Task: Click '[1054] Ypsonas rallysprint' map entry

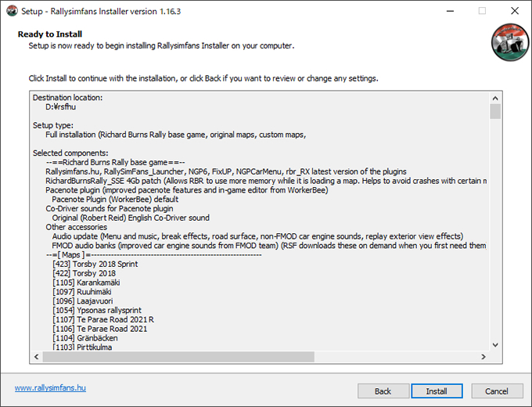Action: pyautogui.click(x=97, y=310)
